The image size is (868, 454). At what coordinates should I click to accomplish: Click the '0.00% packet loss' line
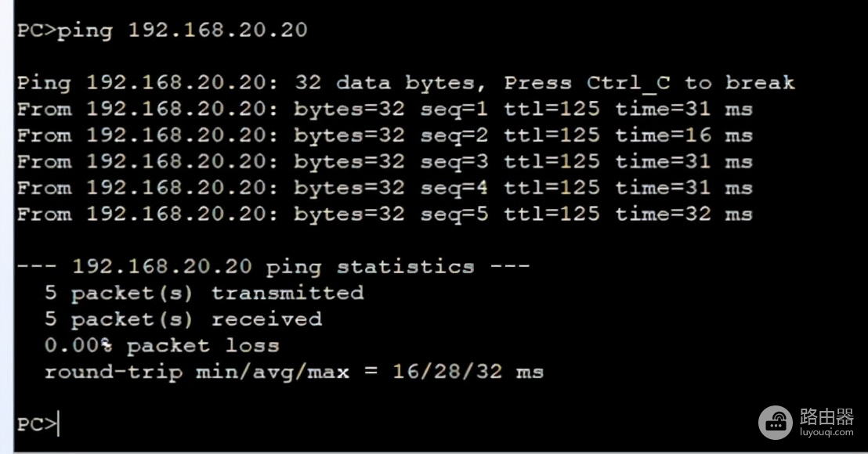pyautogui.click(x=161, y=345)
